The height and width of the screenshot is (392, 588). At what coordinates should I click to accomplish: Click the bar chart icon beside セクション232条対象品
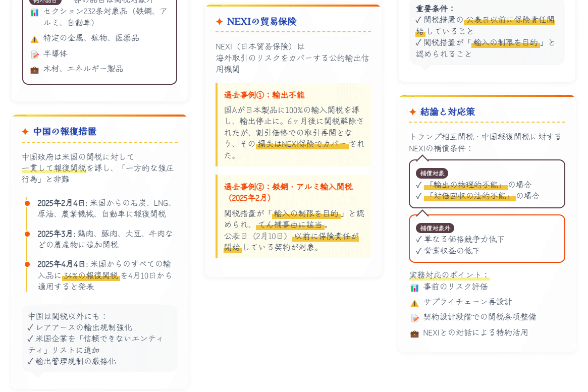click(x=34, y=13)
